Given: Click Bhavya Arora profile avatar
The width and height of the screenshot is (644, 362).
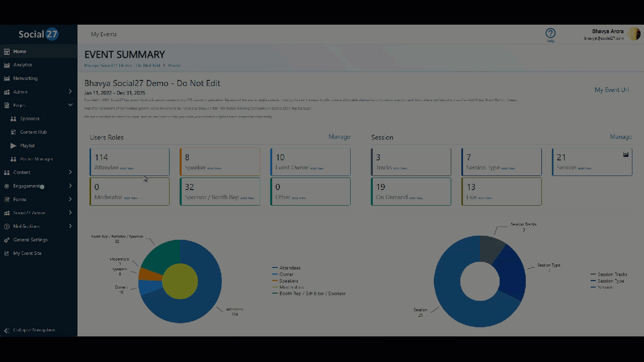Looking at the screenshot, I should coord(634,34).
